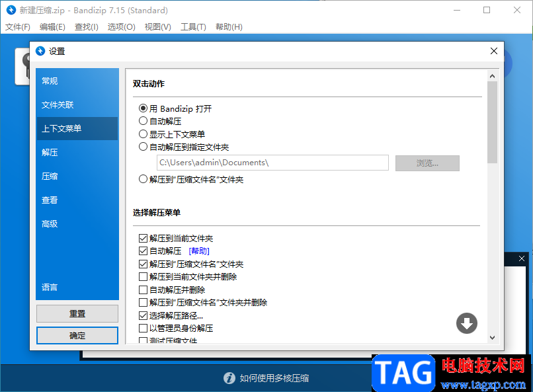533x392 pixels.
Task: Select 自动解压到指定文件夹 radio option
Action: coord(143,147)
